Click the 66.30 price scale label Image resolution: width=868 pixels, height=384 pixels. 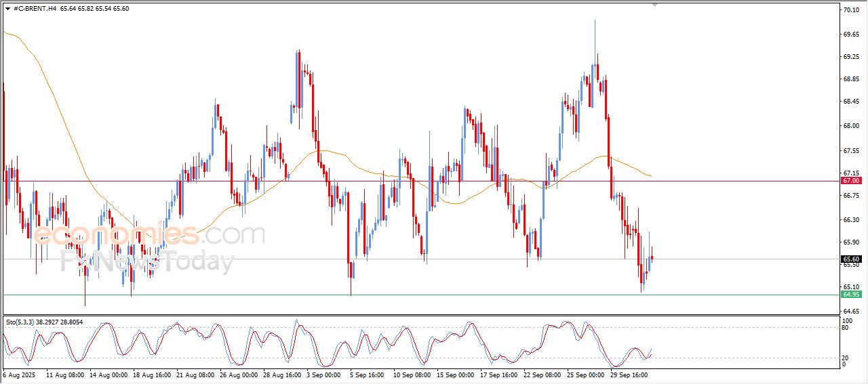(850, 220)
